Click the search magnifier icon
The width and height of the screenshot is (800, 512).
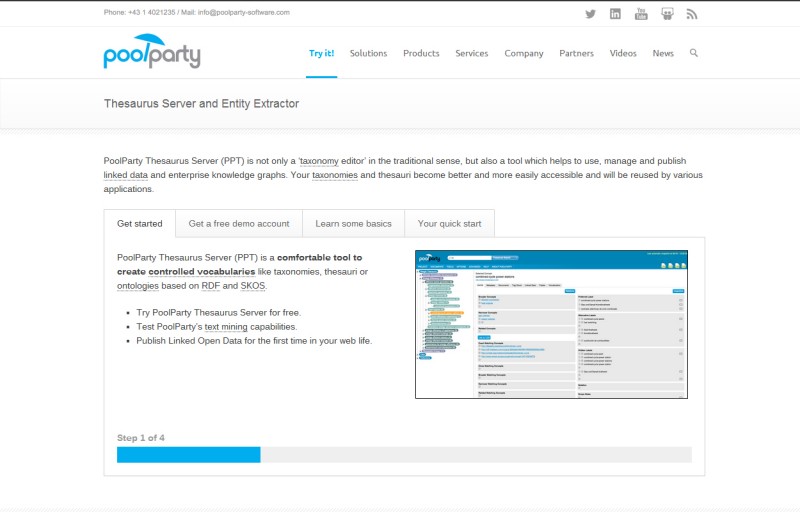tap(694, 53)
